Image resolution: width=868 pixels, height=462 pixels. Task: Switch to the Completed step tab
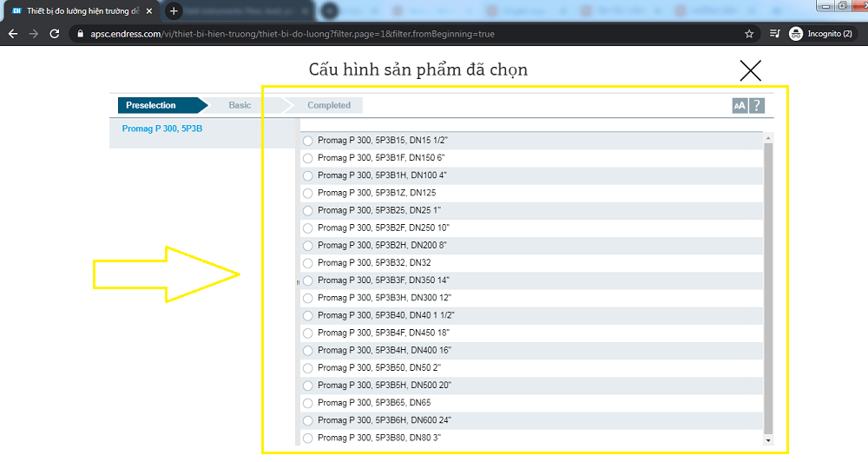329,105
